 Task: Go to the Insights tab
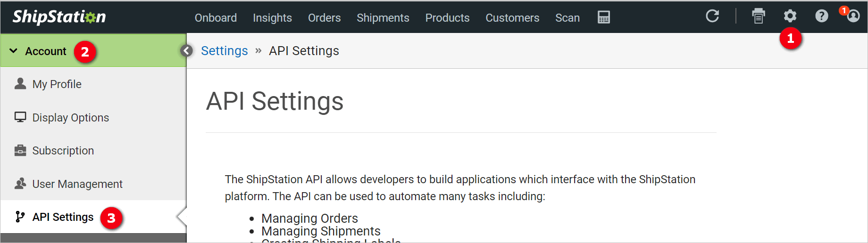point(272,18)
